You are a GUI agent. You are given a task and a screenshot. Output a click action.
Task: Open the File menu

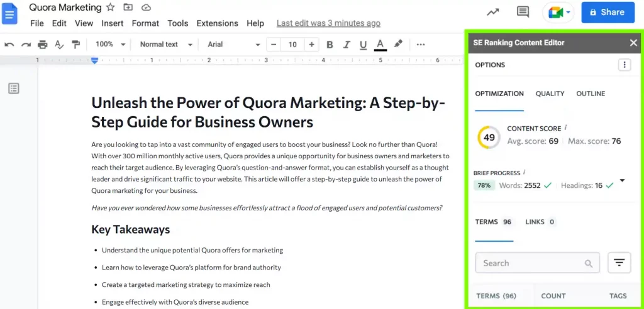37,23
